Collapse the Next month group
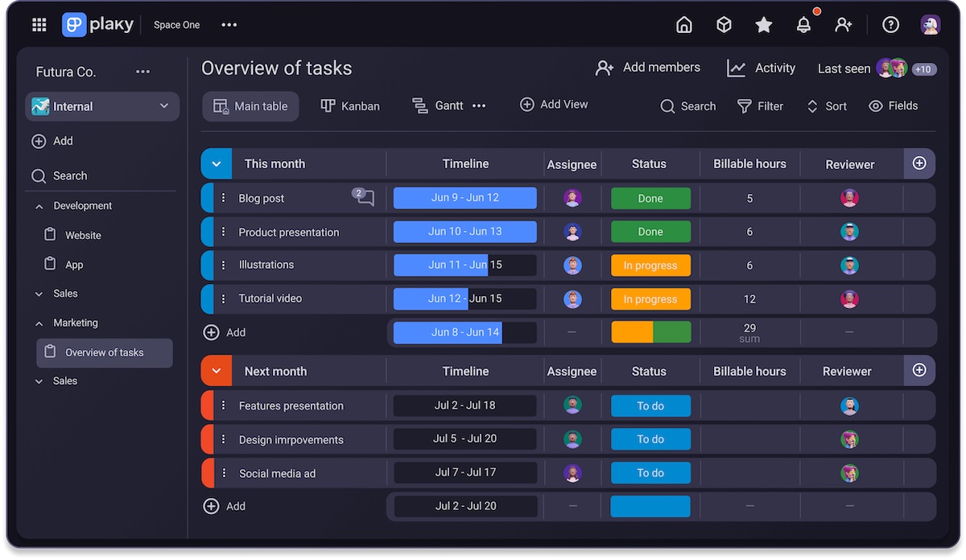 pyautogui.click(x=216, y=371)
